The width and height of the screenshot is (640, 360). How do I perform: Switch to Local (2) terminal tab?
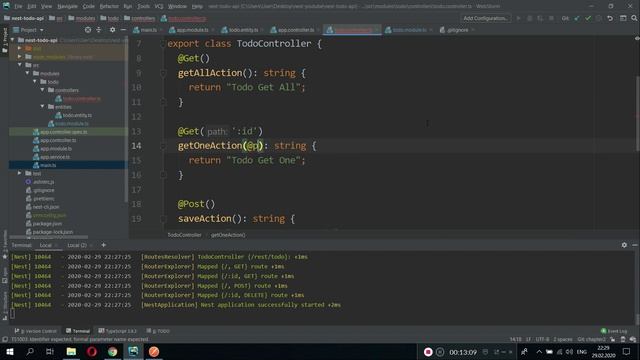tap(77, 245)
